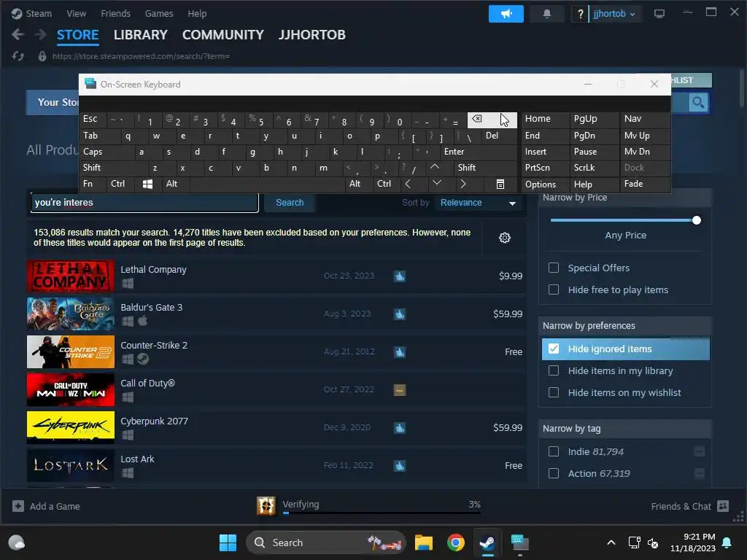Click the Steam icon in the taskbar
747x560 pixels.
pyautogui.click(x=487, y=542)
